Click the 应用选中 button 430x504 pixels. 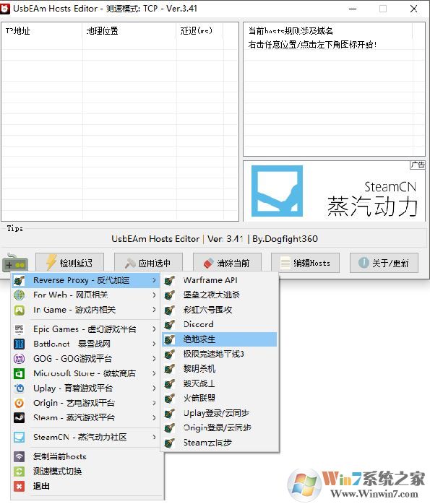[x=148, y=264]
